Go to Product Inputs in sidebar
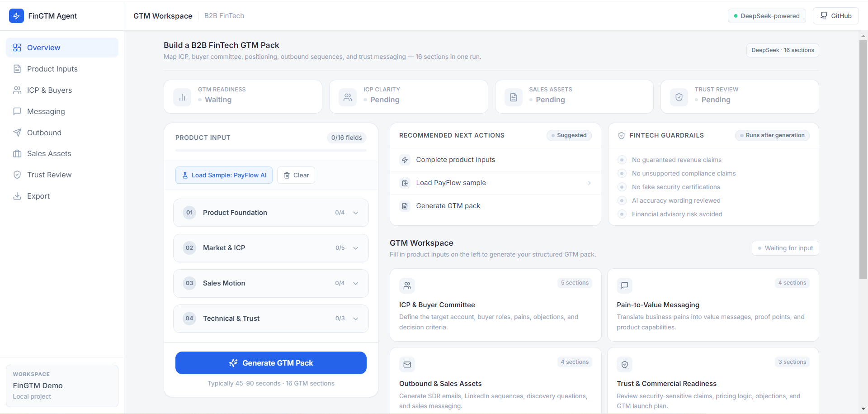Viewport: 868px width, 414px height. 62,69
